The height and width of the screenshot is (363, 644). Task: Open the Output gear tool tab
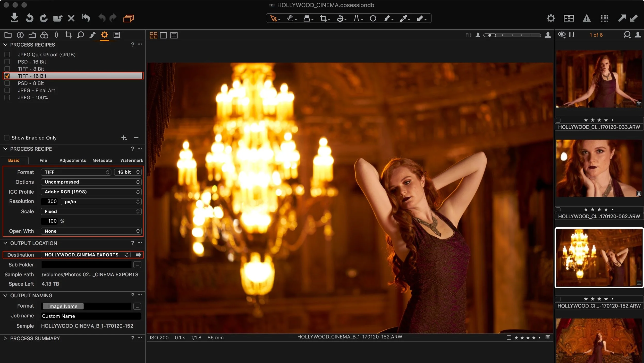click(x=104, y=35)
